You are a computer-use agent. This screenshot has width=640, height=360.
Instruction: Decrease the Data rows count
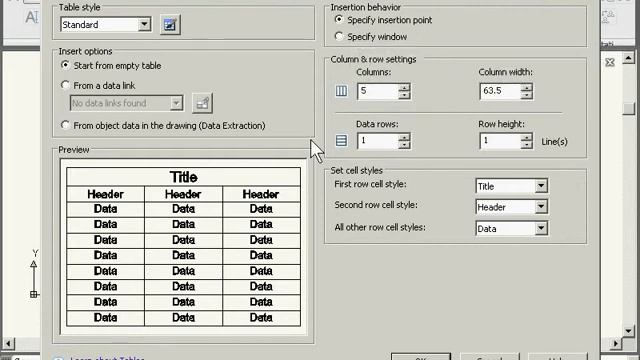click(404, 145)
